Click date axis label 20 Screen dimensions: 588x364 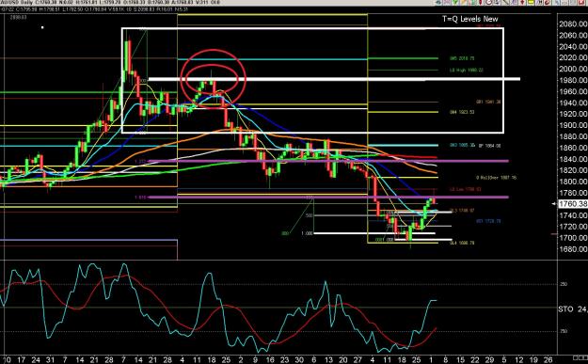click(343, 360)
